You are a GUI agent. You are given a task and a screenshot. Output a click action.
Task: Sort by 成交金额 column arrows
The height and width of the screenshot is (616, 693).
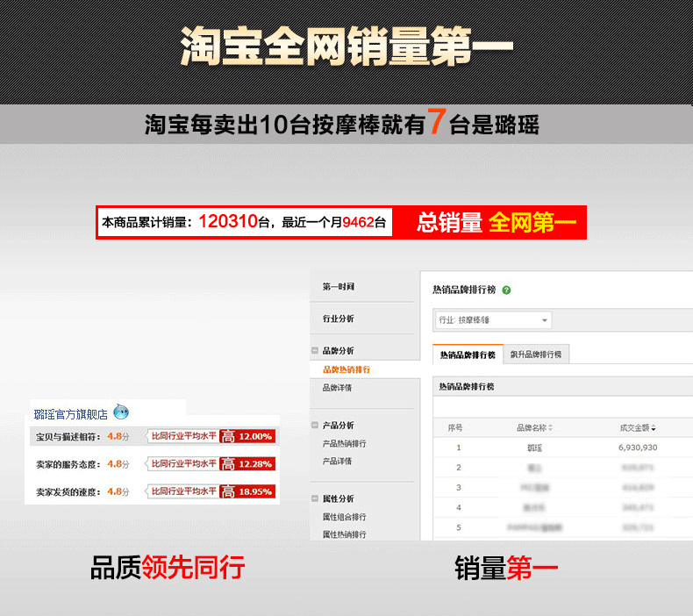click(x=654, y=428)
